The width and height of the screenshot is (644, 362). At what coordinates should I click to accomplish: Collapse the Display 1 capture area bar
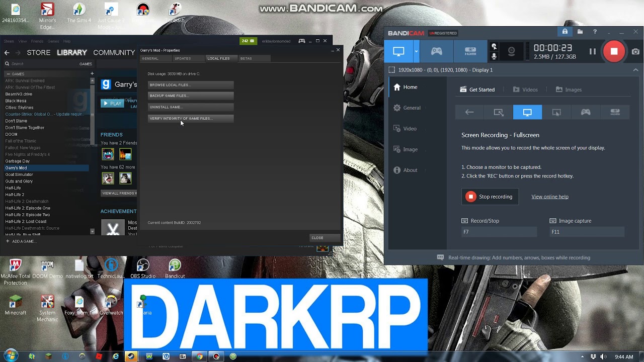click(635, 70)
